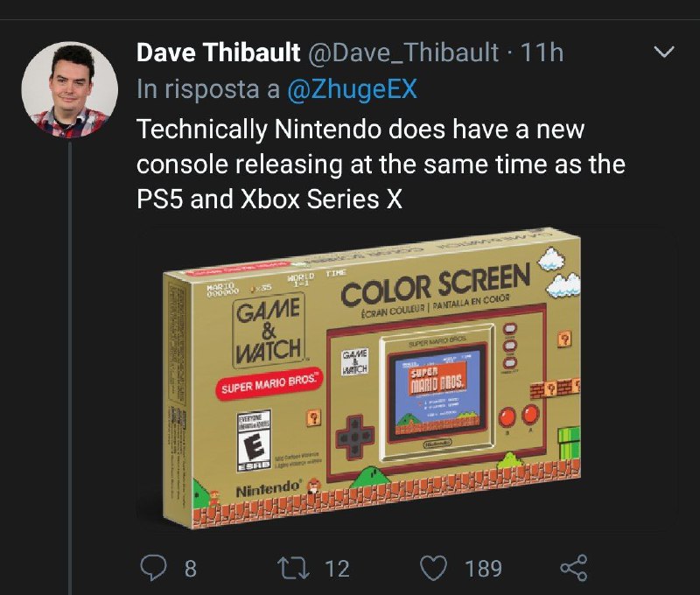Expand the tweet options chevron menu
Screen dimensions: 700x595
click(665, 54)
